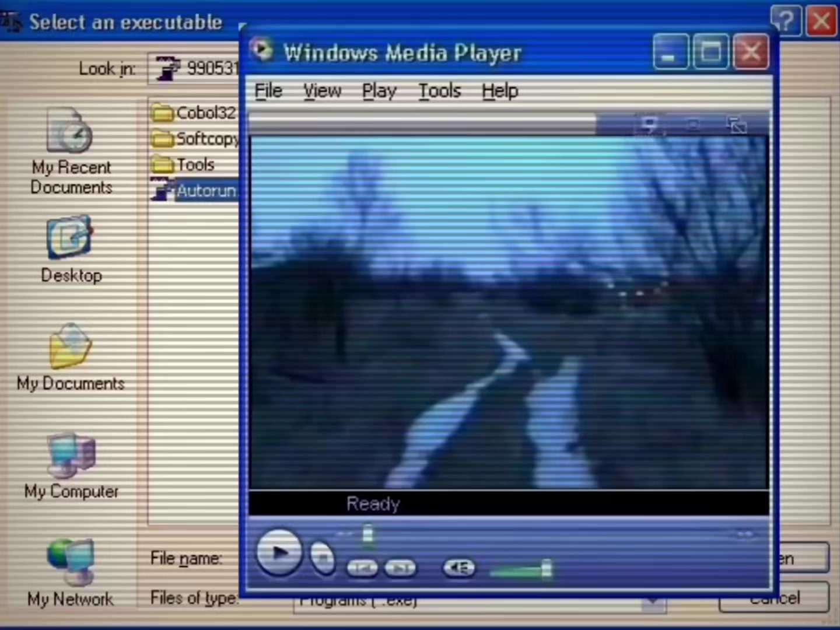The width and height of the screenshot is (840, 630).
Task: Close the Windows Media Player window
Action: [x=751, y=52]
